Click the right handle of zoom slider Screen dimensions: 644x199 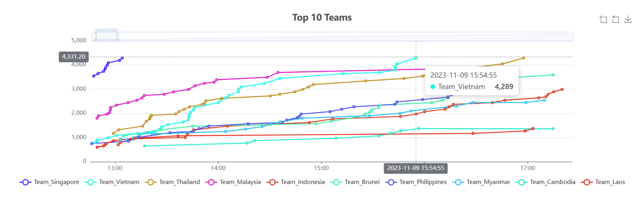click(x=117, y=37)
